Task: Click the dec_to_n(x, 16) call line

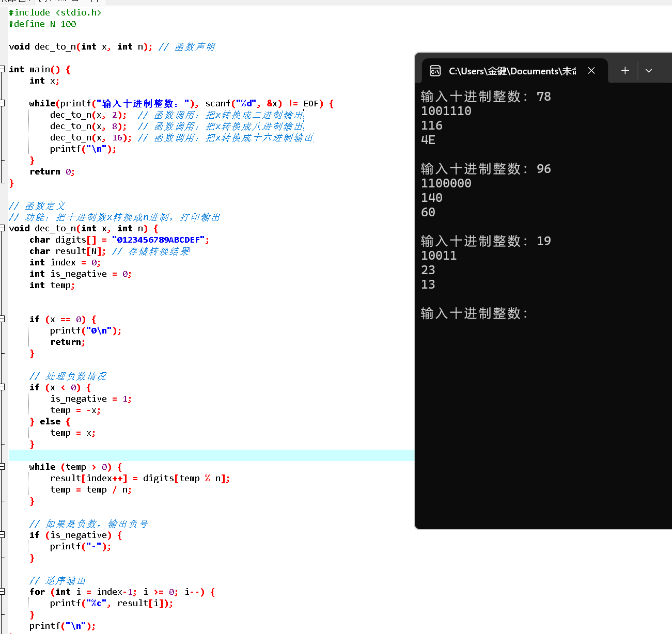Action: coord(182,137)
